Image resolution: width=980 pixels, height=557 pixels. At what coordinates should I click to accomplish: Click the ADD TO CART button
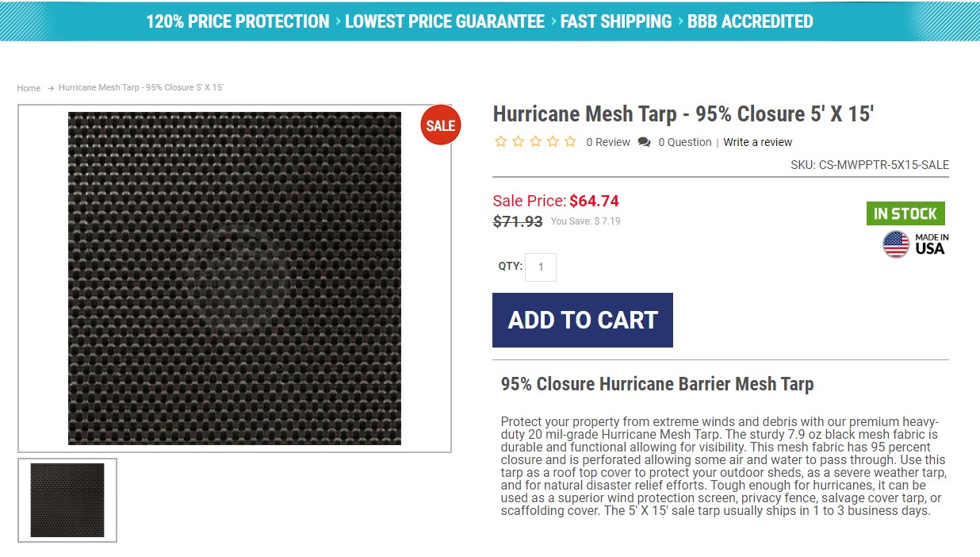pyautogui.click(x=583, y=320)
